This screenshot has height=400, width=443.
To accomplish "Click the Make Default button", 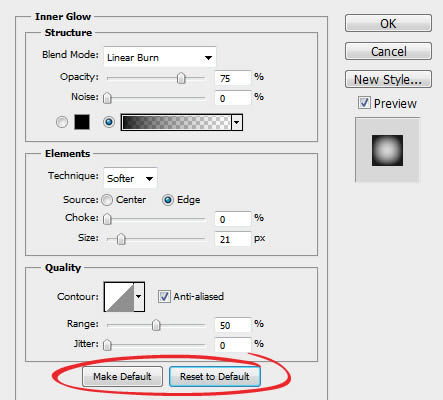I will [x=122, y=377].
